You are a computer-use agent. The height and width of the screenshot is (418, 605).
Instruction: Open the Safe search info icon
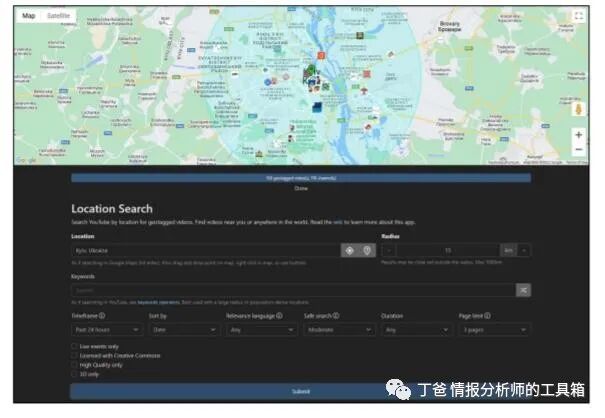(336, 316)
